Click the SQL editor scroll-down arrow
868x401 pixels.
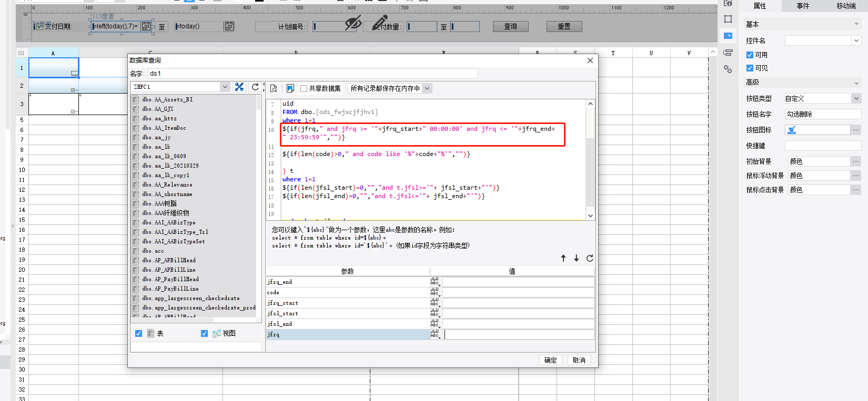(590, 215)
